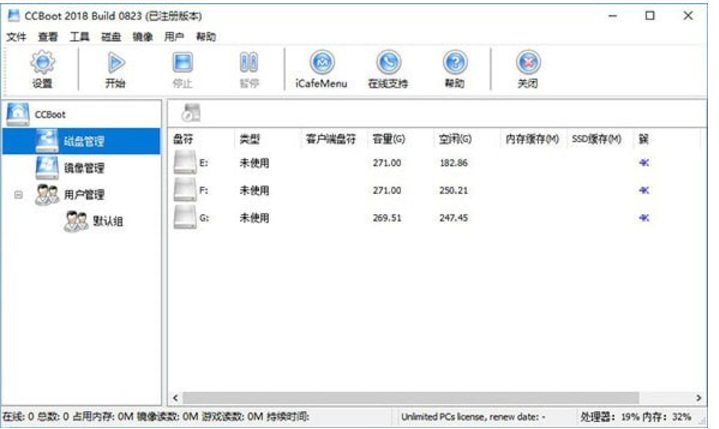Click the disk refresh icon above table

point(191,113)
